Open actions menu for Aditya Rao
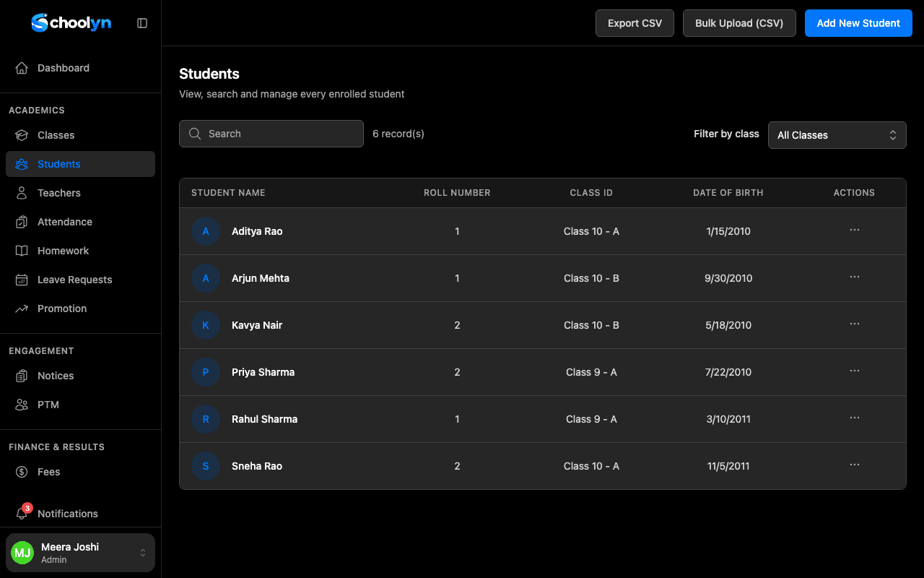Viewport: 924px width, 578px height. point(855,230)
